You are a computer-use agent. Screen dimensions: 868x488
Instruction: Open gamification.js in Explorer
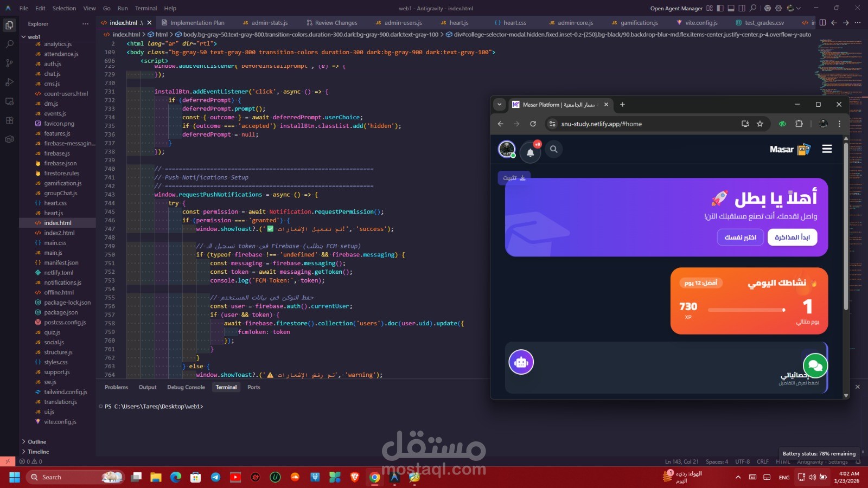[x=62, y=183]
